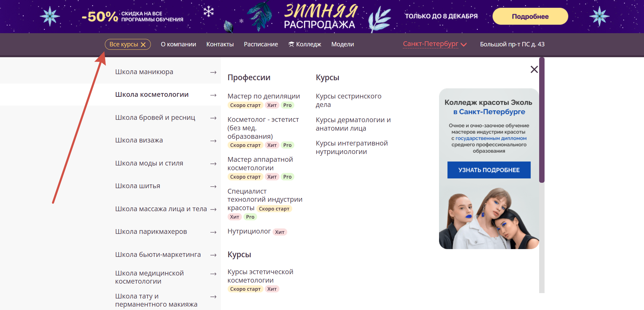Open the Мастер по депиляции profession link
Screen dimensions: 644x310
pyautogui.click(x=264, y=96)
